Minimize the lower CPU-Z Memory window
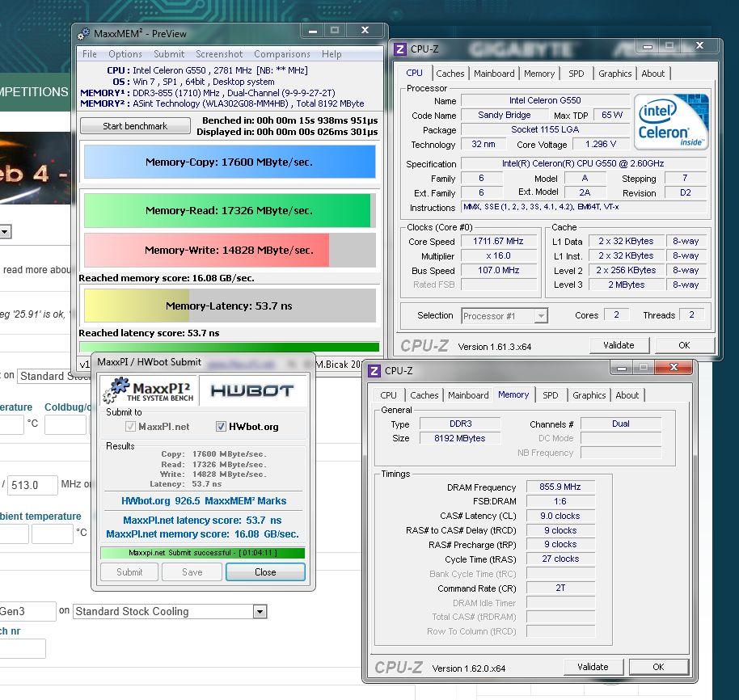 pyautogui.click(x=622, y=368)
